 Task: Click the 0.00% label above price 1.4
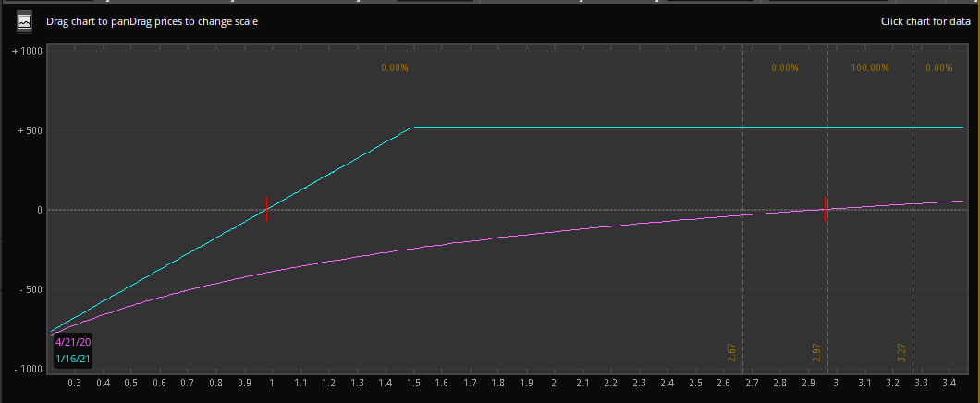pos(395,67)
